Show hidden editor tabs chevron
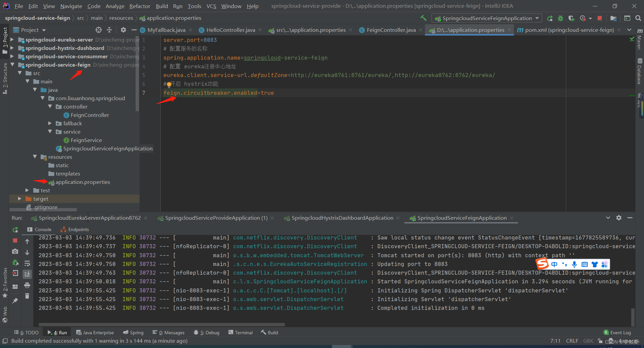The width and height of the screenshot is (644, 348). [x=629, y=30]
